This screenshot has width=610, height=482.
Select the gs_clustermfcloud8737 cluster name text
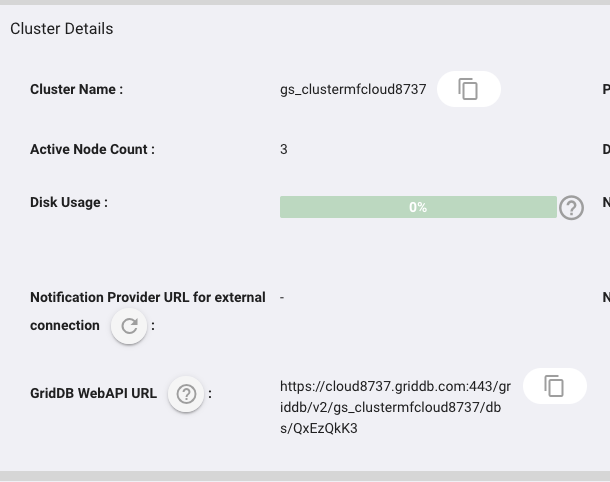(x=353, y=89)
